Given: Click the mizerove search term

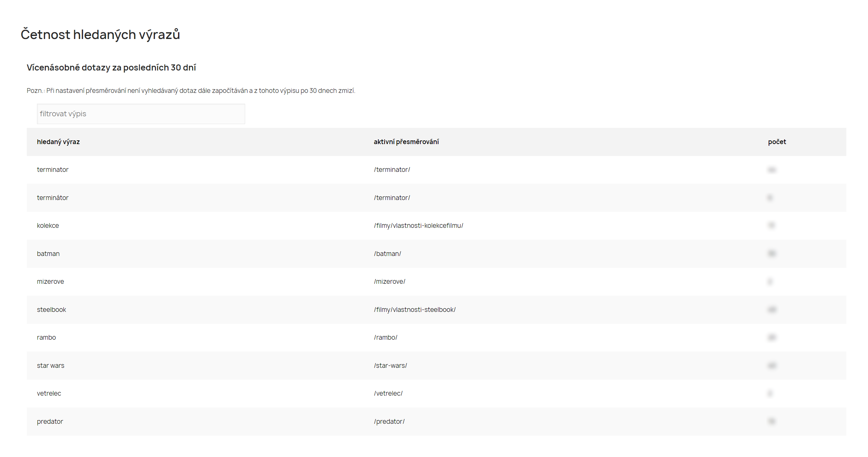Looking at the screenshot, I should (x=50, y=281).
